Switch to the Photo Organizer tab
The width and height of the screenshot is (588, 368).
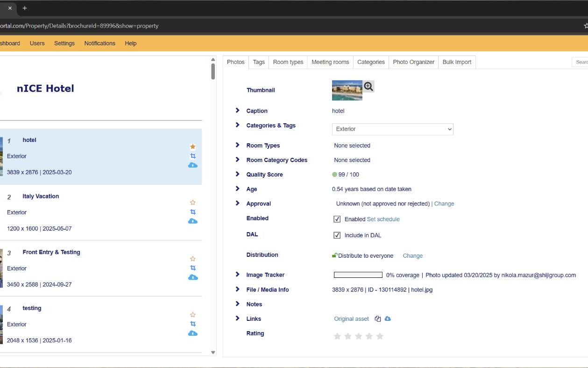[x=413, y=62]
